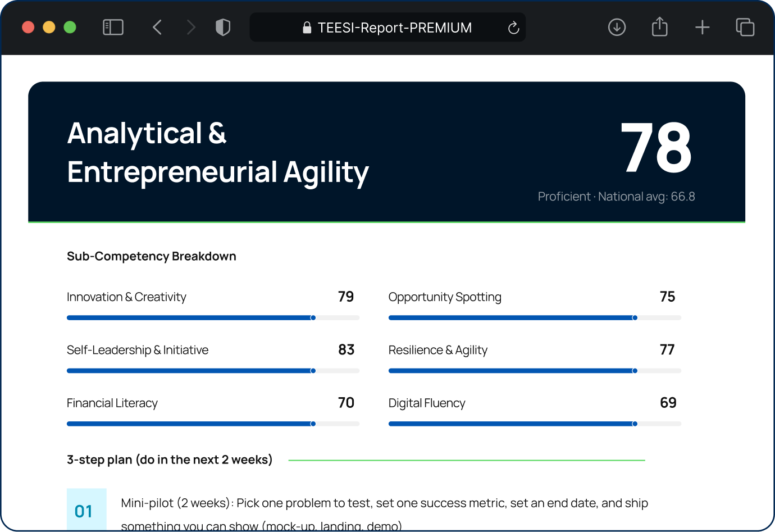Click the TEESI-Report-PREMIUM address field

[x=388, y=28]
